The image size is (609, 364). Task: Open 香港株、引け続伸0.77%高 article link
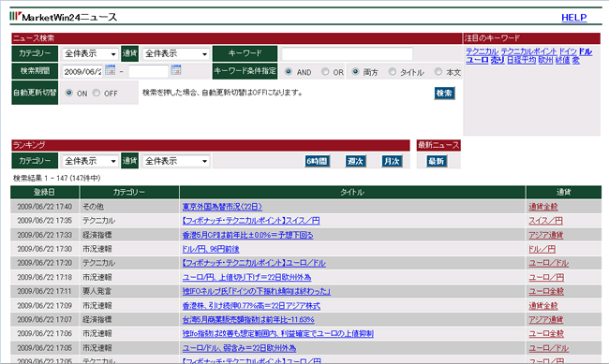(251, 305)
